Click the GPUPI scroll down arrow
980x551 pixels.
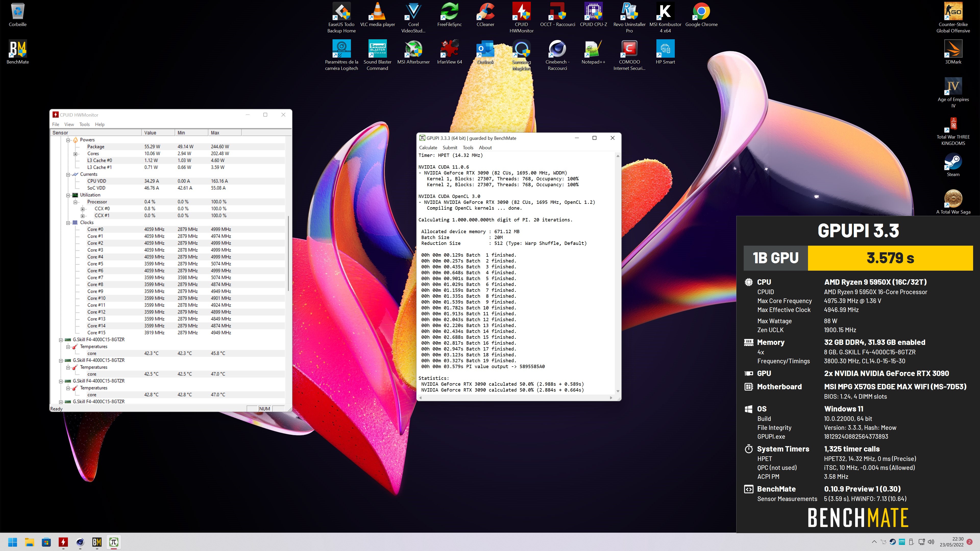pos(618,391)
